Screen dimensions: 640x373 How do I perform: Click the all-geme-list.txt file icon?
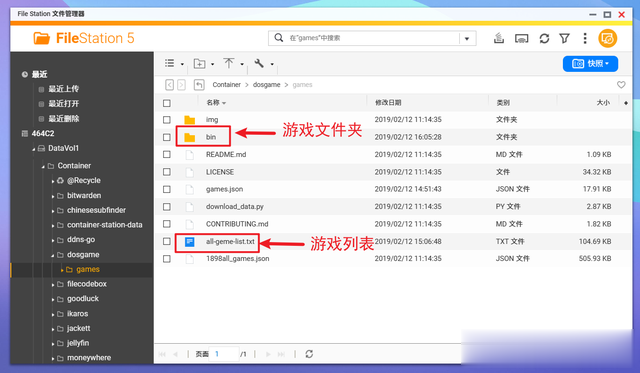coord(189,242)
